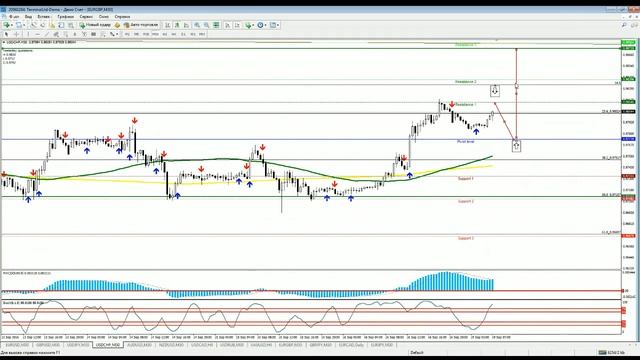The image size is (640, 360).
Task: Select the Horizontal Line drawing tool
Action: click(x=37, y=34)
